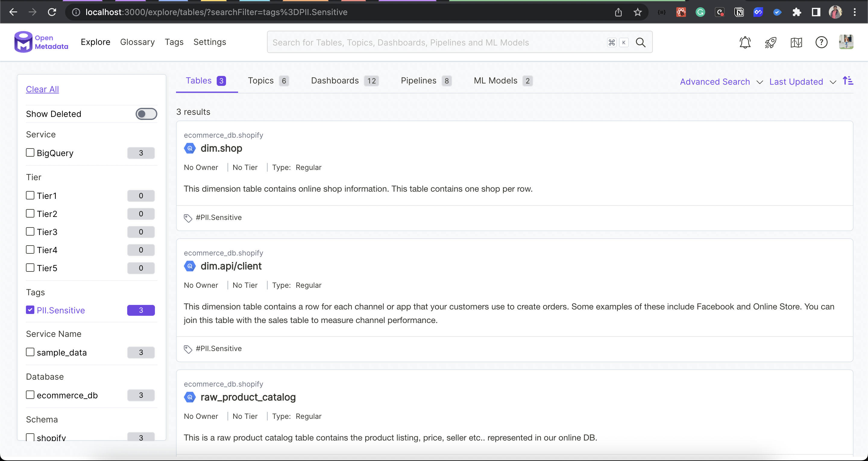The height and width of the screenshot is (461, 868).
Task: Open the browser extensions puzzle icon
Action: click(x=797, y=12)
